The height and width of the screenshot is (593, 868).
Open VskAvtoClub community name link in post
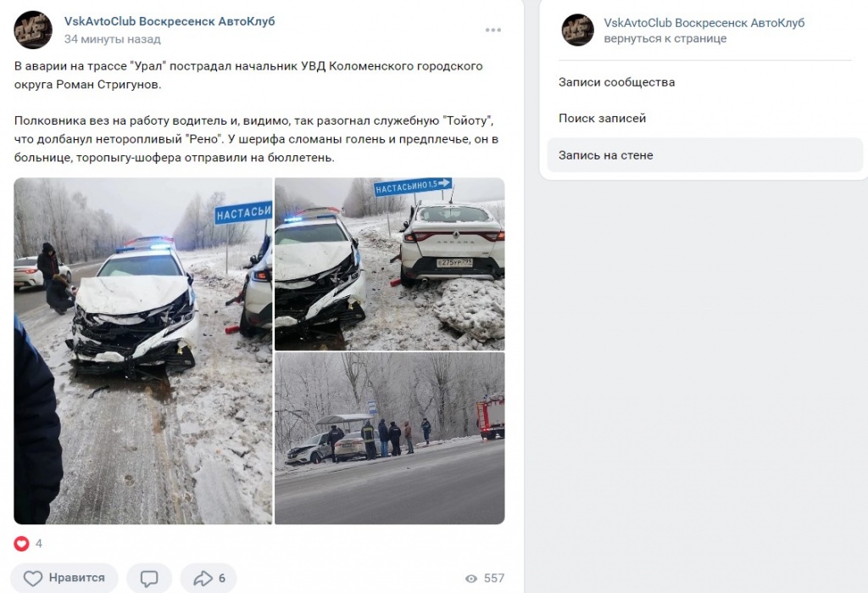(x=170, y=21)
